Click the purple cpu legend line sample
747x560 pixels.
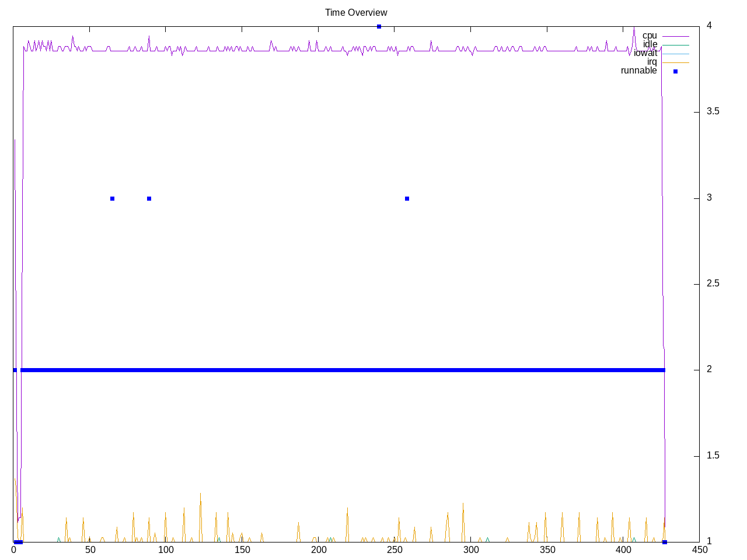pos(675,36)
